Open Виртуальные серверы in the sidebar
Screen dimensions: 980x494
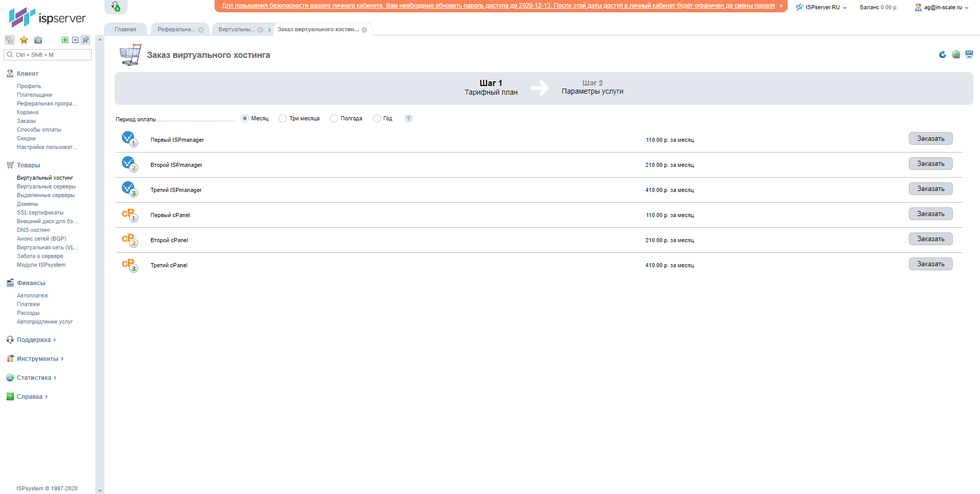pyautogui.click(x=46, y=187)
